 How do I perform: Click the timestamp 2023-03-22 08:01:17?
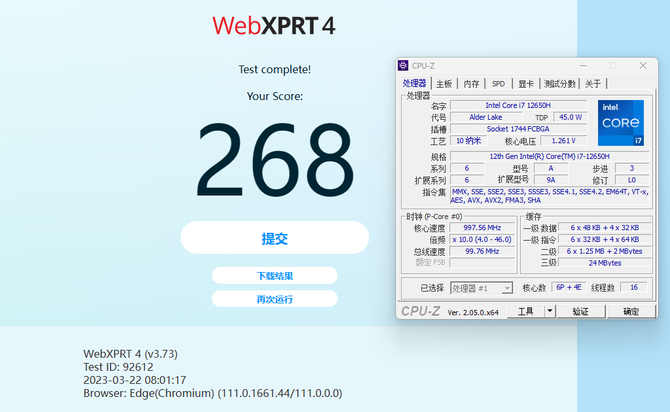(x=135, y=380)
